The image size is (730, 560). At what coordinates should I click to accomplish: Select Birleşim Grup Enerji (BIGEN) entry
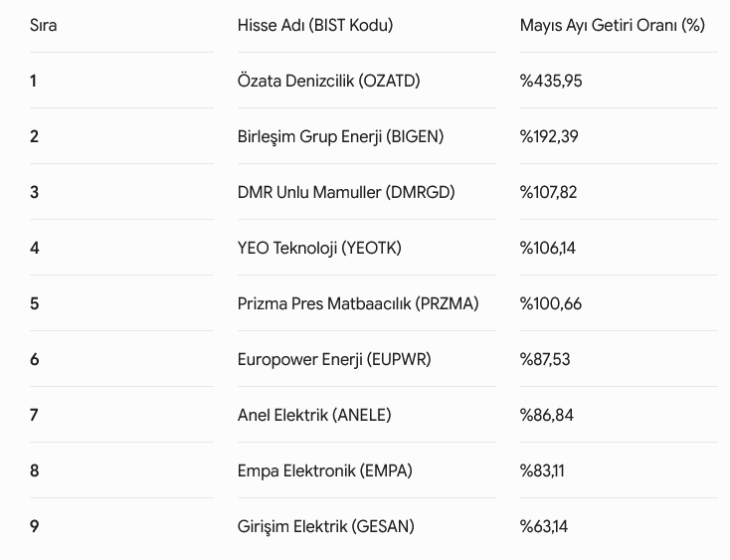tap(340, 137)
